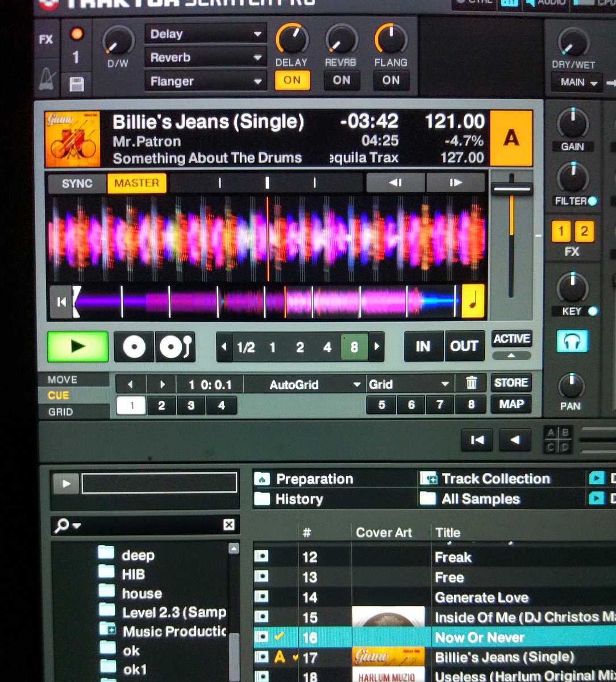Click the FX D/W knob
The width and height of the screenshot is (616, 682).
pyautogui.click(x=118, y=41)
